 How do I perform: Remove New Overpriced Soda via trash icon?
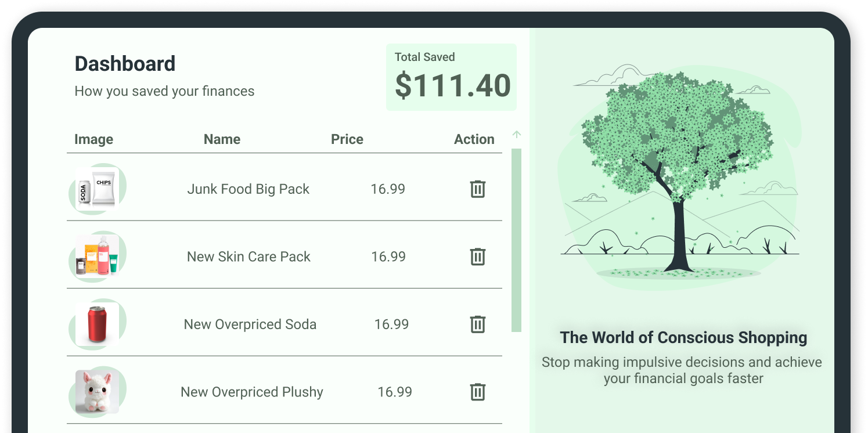(x=477, y=324)
